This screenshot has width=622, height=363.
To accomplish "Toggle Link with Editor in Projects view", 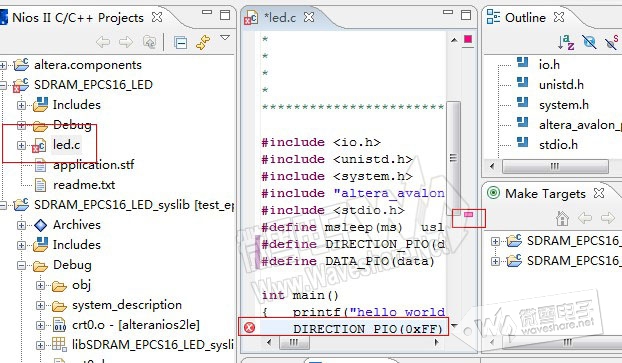I will pyautogui.click(x=203, y=42).
